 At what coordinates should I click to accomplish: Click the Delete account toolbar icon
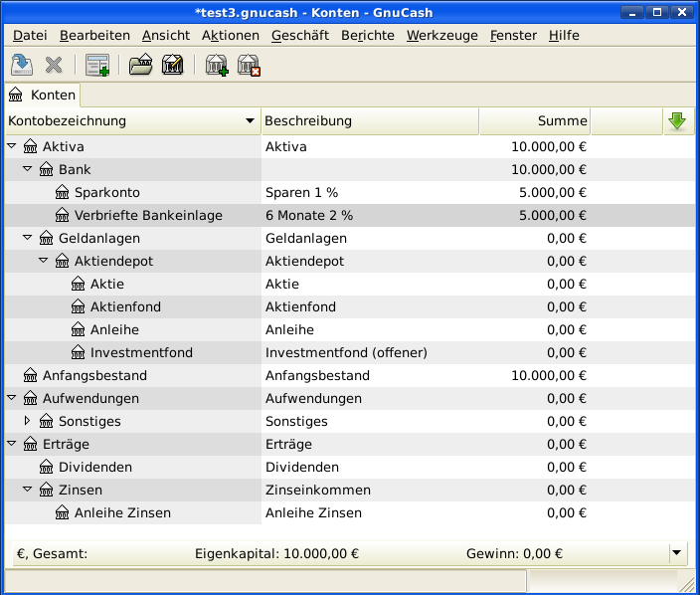click(249, 66)
